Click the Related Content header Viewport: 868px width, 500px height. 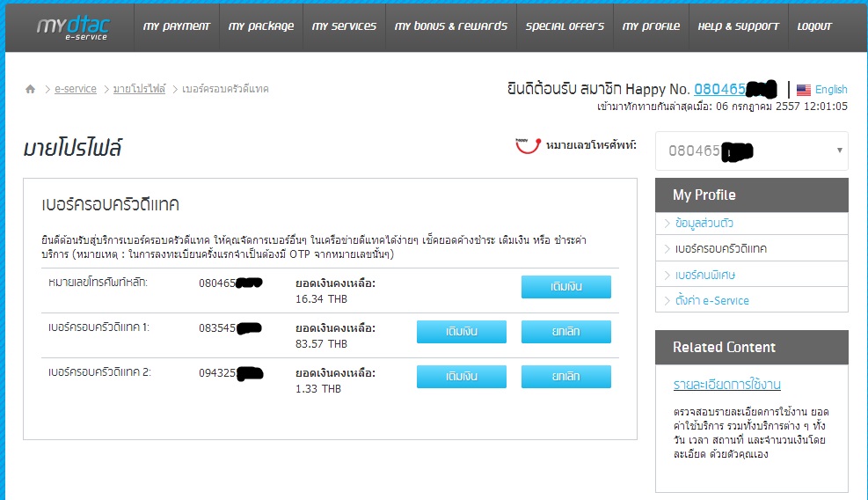751,348
